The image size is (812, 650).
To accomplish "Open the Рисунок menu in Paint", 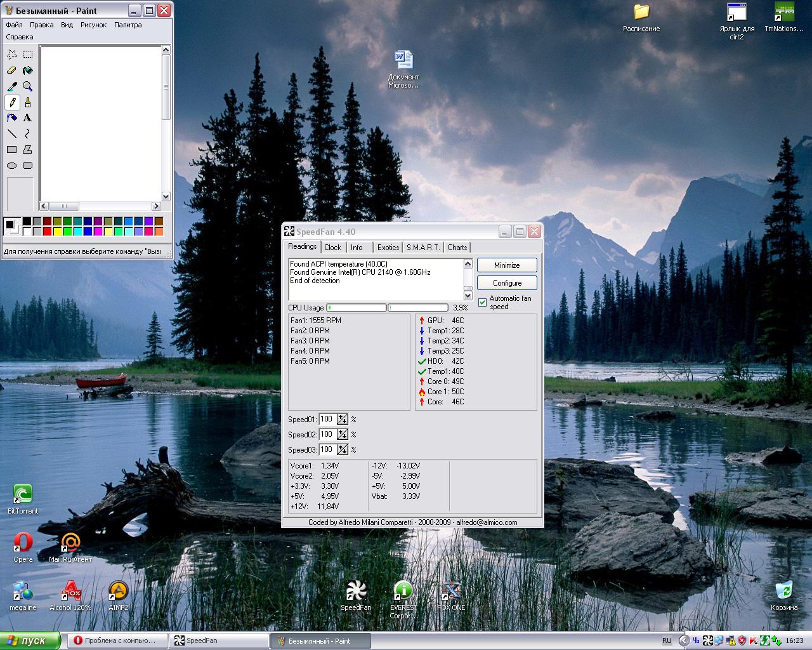I will click(94, 25).
